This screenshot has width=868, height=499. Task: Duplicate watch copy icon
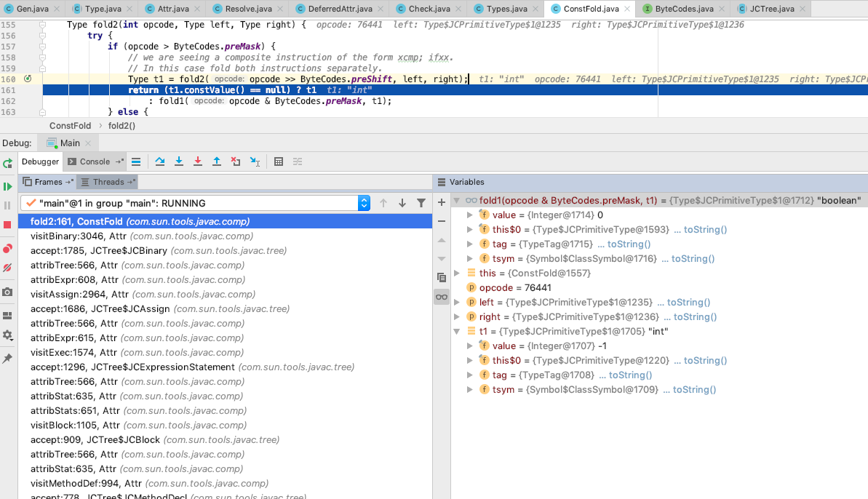[441, 278]
